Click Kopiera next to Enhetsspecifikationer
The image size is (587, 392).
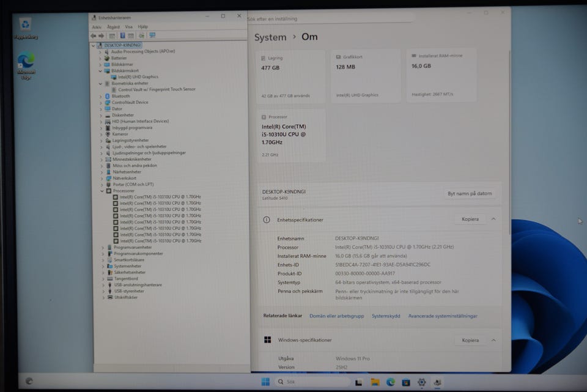tap(470, 219)
